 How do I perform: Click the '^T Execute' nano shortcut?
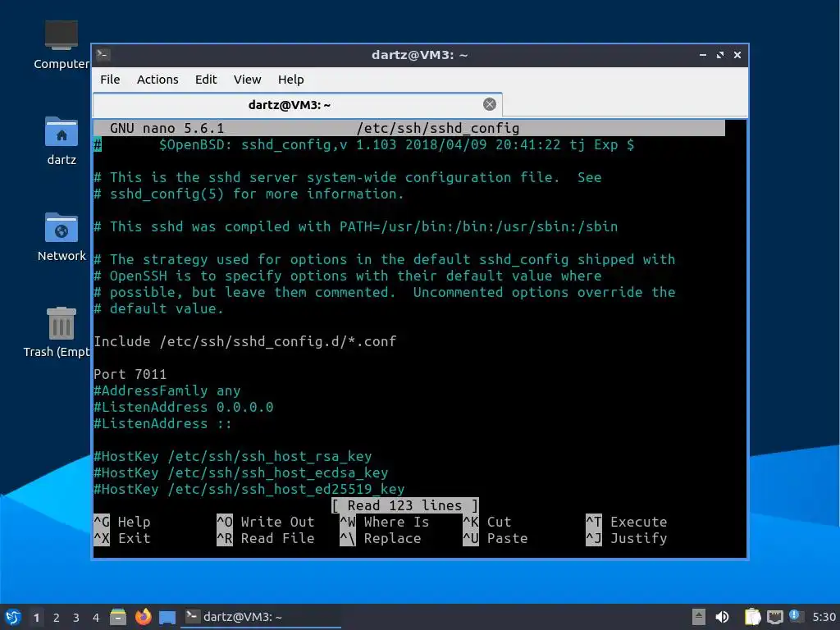[626, 522]
